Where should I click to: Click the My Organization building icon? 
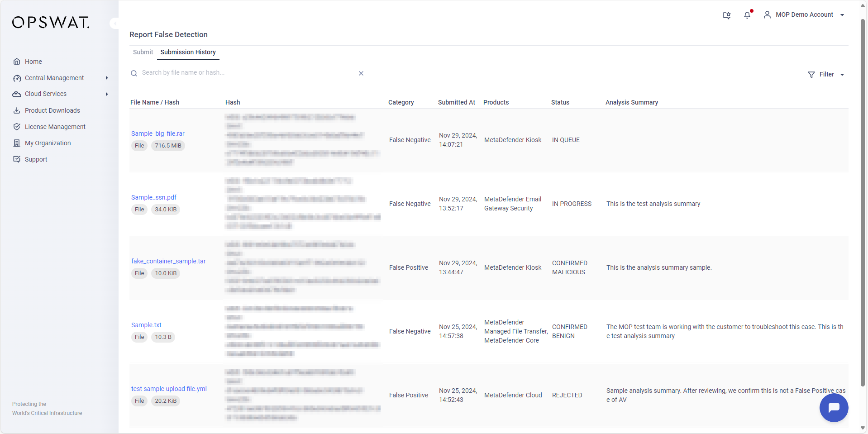click(17, 143)
